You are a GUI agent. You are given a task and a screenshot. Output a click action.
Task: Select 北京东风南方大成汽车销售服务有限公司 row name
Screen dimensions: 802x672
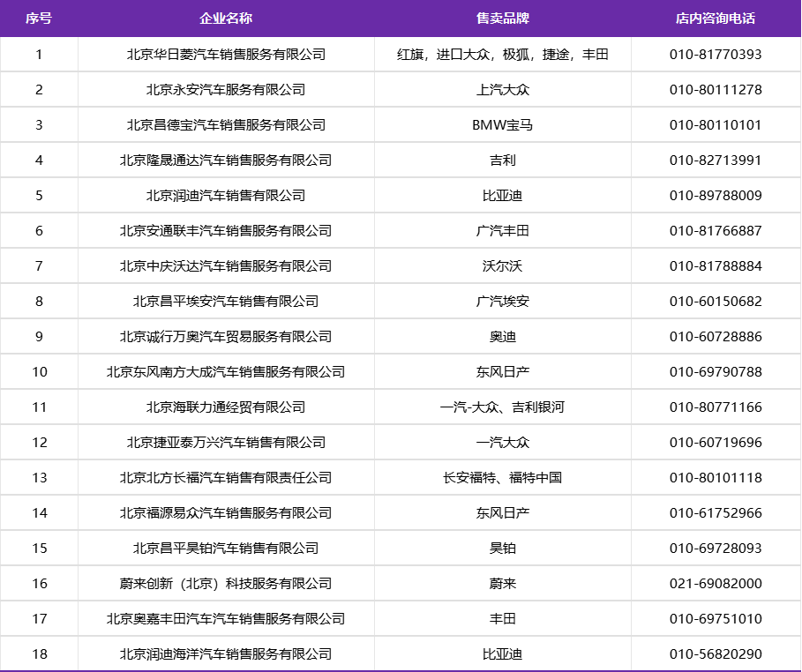(226, 372)
